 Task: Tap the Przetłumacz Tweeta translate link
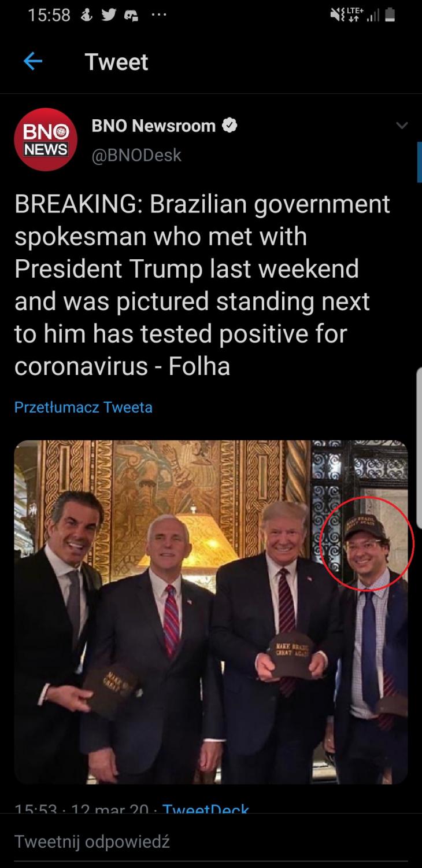[83, 407]
